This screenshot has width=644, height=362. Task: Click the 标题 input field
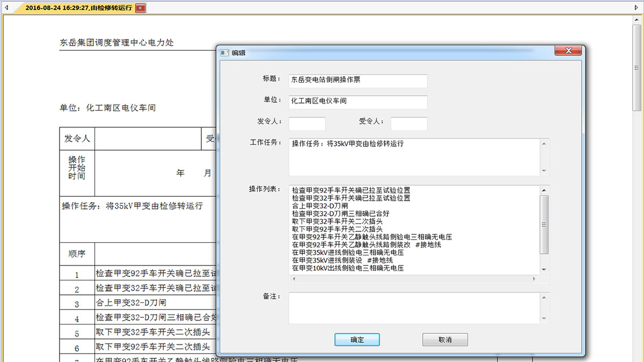pos(358,80)
